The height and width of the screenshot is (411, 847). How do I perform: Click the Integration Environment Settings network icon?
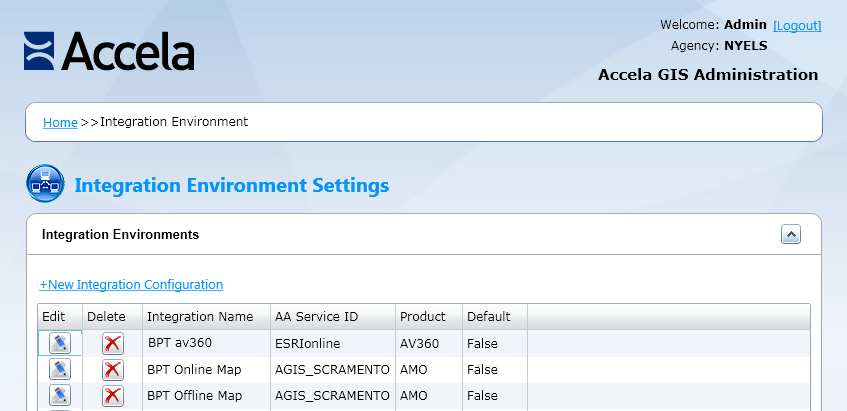(45, 185)
